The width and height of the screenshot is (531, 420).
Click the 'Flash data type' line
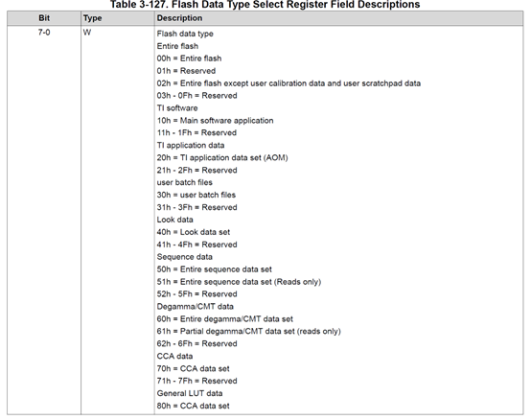point(185,34)
